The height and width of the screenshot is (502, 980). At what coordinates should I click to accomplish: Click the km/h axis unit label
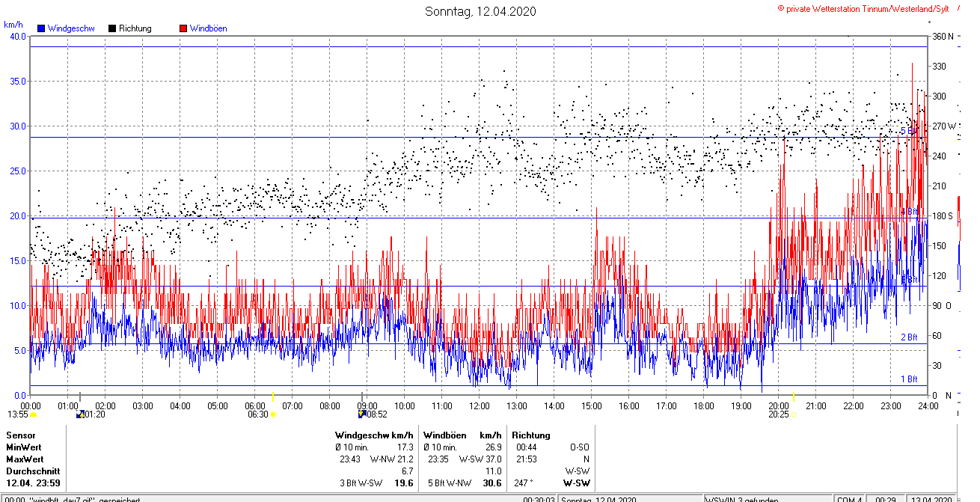[13, 25]
